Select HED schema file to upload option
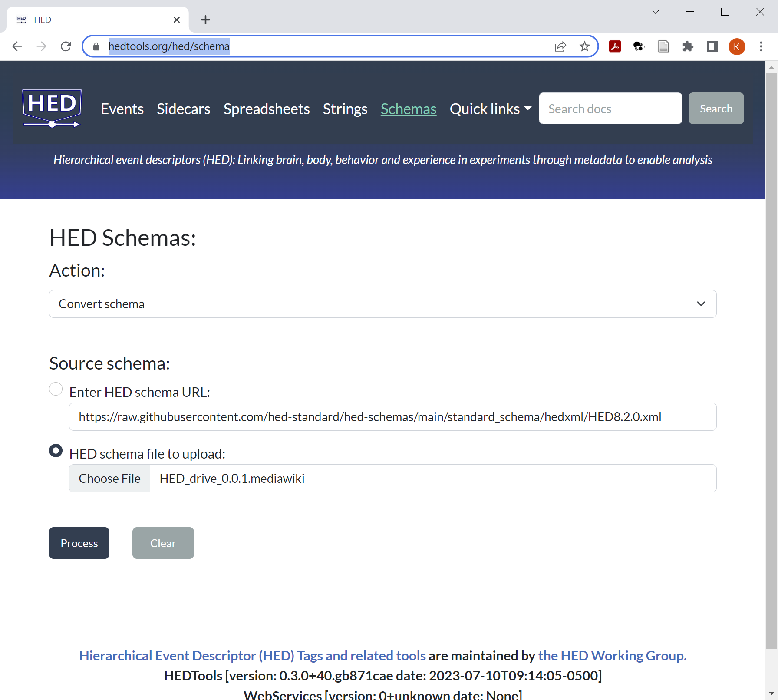The image size is (778, 700). coord(56,451)
